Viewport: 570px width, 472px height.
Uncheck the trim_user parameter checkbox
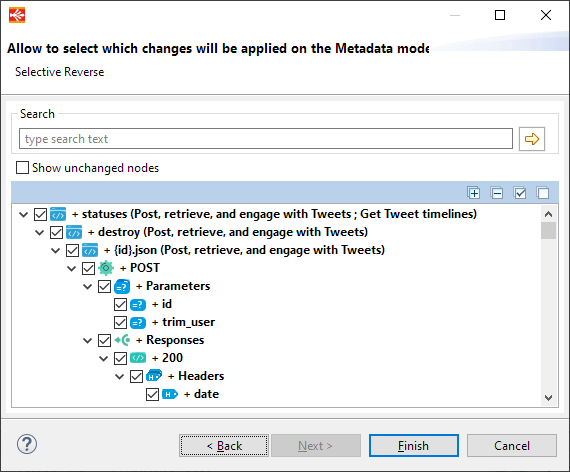click(120, 323)
